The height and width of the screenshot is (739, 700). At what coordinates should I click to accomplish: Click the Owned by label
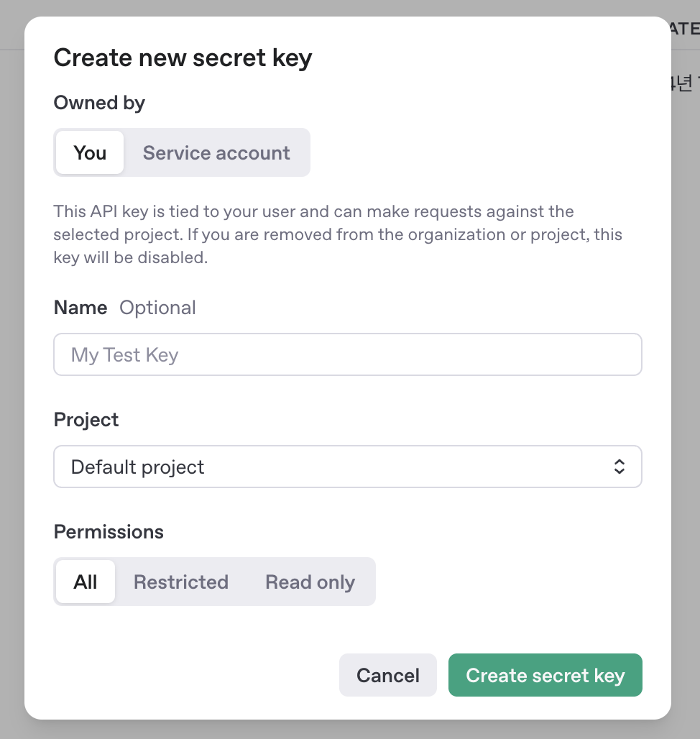(x=99, y=103)
